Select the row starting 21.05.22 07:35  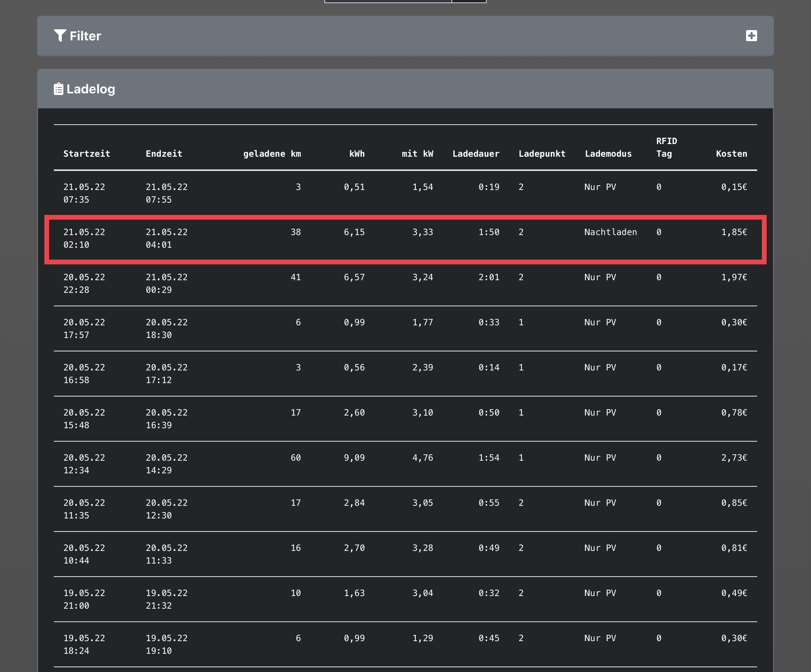tap(405, 193)
